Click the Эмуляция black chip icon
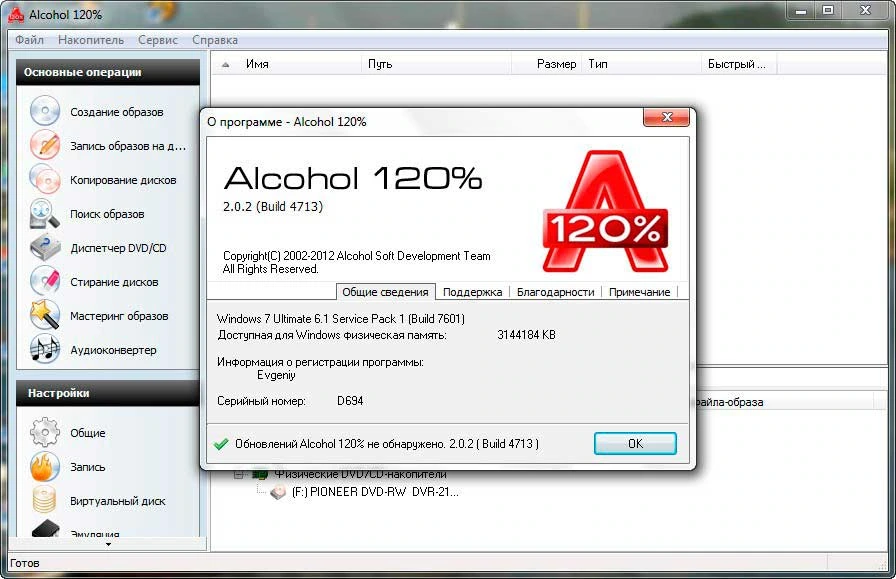896x579 pixels. pos(46,529)
